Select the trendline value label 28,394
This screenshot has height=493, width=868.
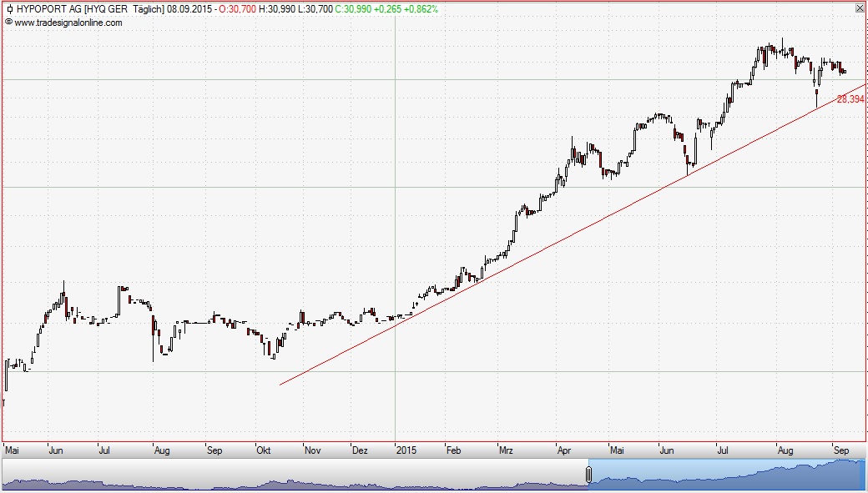click(850, 99)
